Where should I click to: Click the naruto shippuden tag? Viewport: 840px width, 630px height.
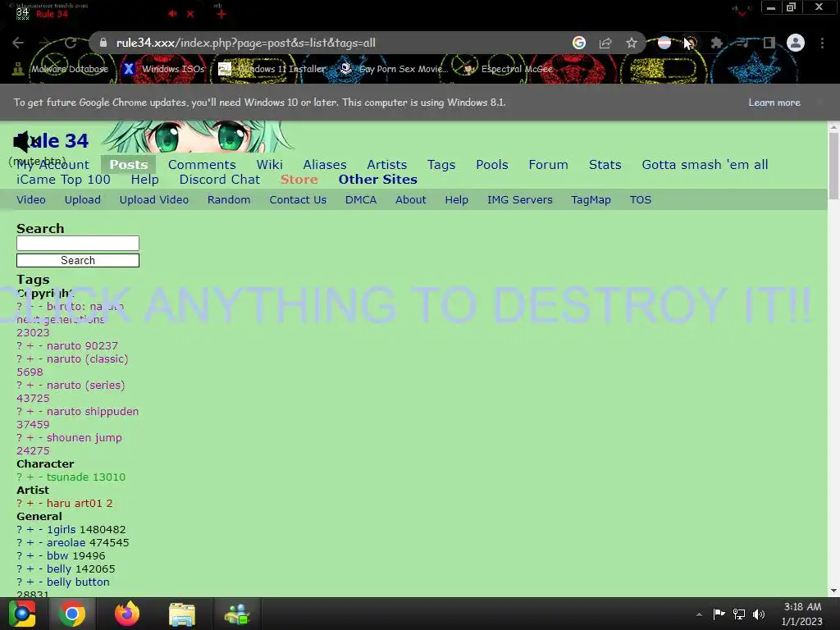point(93,412)
